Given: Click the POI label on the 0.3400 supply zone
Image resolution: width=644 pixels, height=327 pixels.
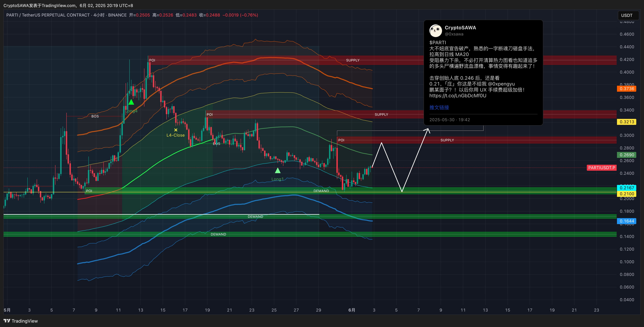Looking at the screenshot, I should [x=210, y=114].
